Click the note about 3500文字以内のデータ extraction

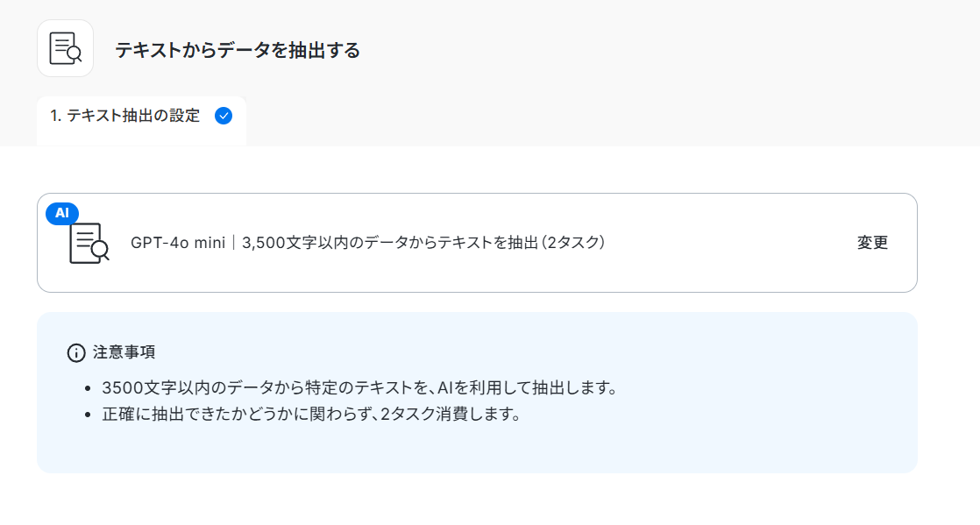click(359, 387)
